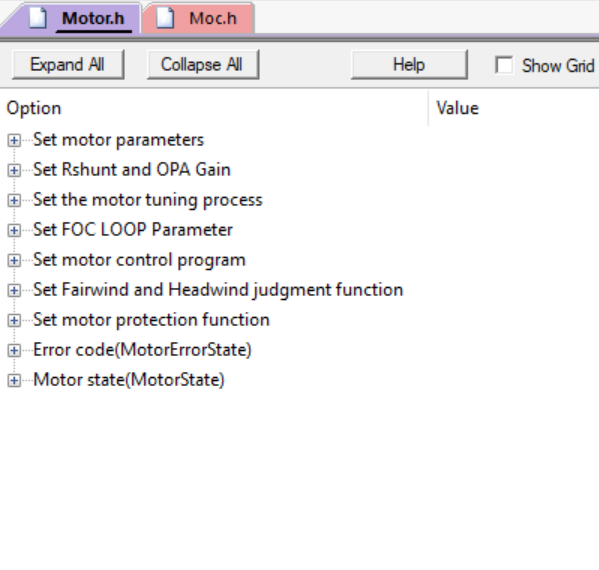Image resolution: width=599 pixels, height=570 pixels.
Task: Click the Option column header
Action: [x=214, y=108]
